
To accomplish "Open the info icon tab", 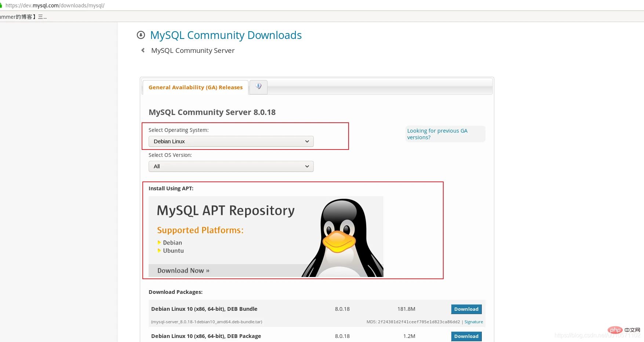I will (258, 87).
